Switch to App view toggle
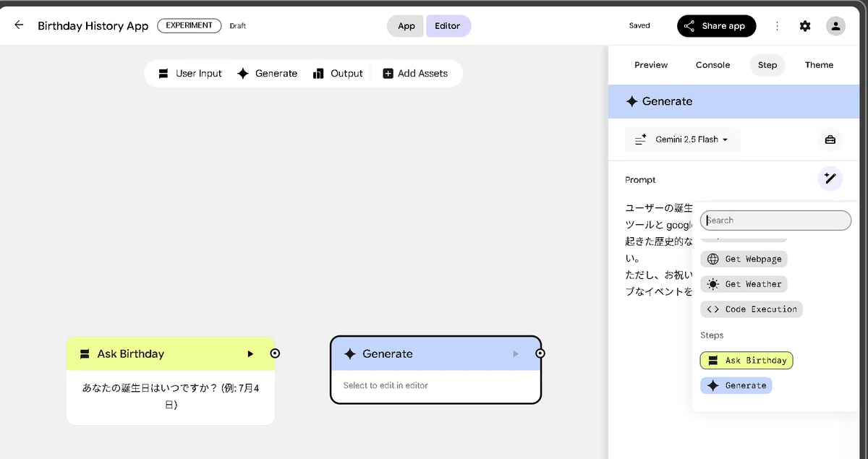This screenshot has width=868, height=459. [407, 26]
